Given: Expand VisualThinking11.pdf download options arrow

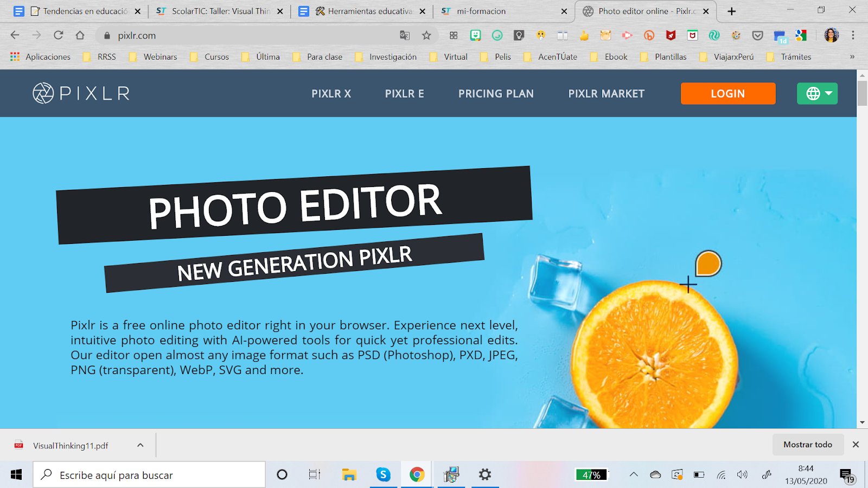Looking at the screenshot, I should (x=141, y=445).
